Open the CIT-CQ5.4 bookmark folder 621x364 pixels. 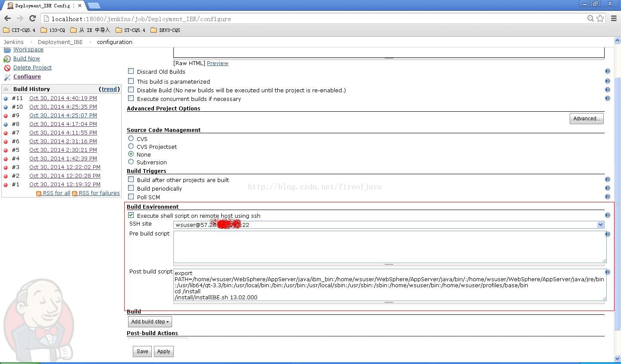[19, 30]
